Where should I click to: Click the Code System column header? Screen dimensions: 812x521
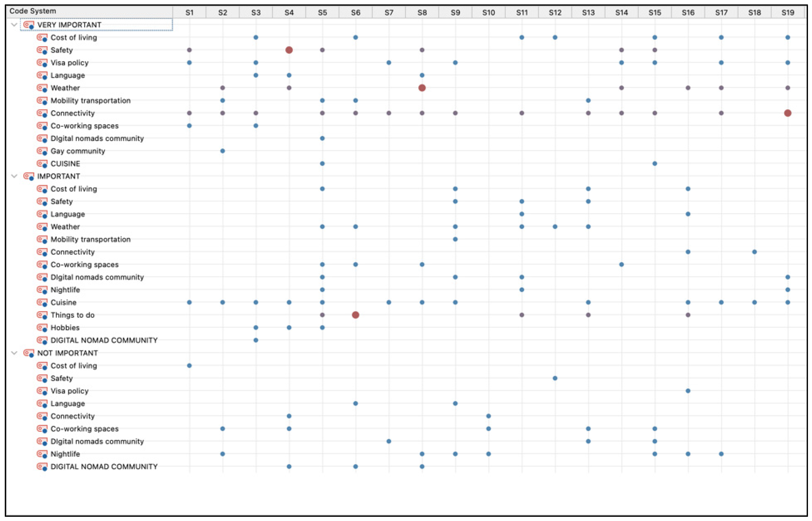click(x=33, y=11)
